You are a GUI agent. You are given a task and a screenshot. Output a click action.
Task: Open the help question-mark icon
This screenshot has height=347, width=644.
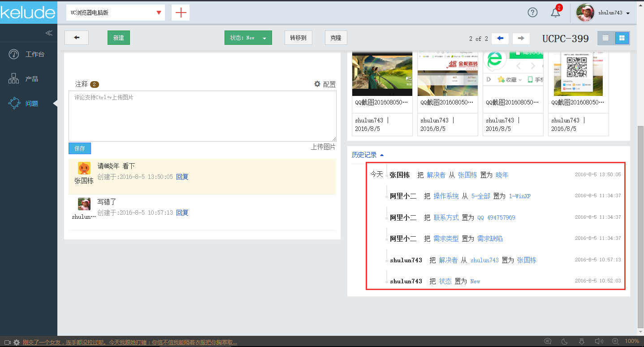(x=532, y=13)
